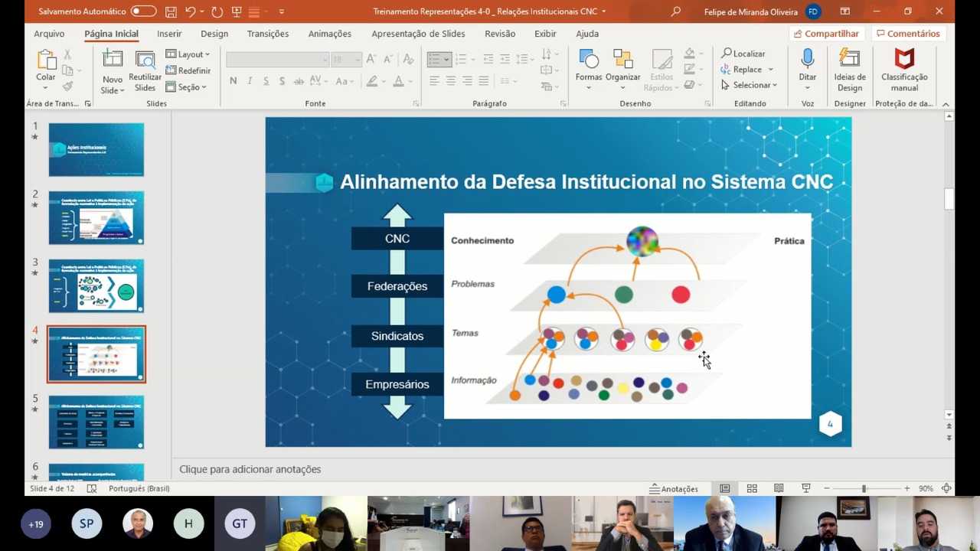Open Apresentação de Slides tab
The width and height of the screenshot is (980, 551).
(x=418, y=34)
